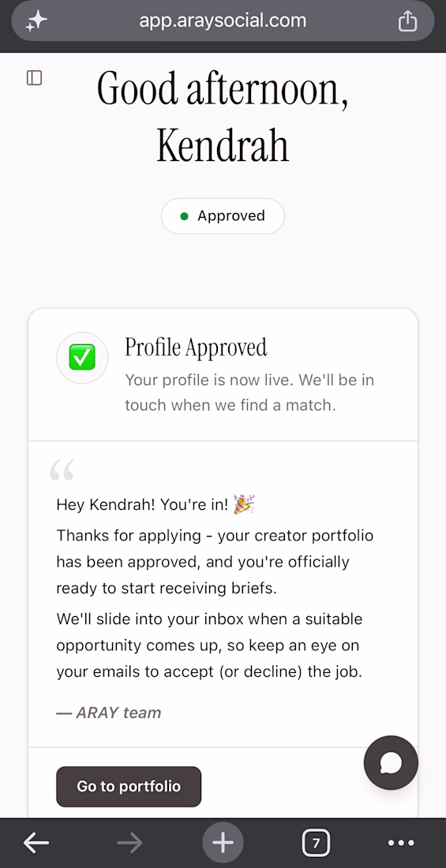446x868 pixels.
Task: Tap the app.araysocial.com address field
Action: [223, 21]
